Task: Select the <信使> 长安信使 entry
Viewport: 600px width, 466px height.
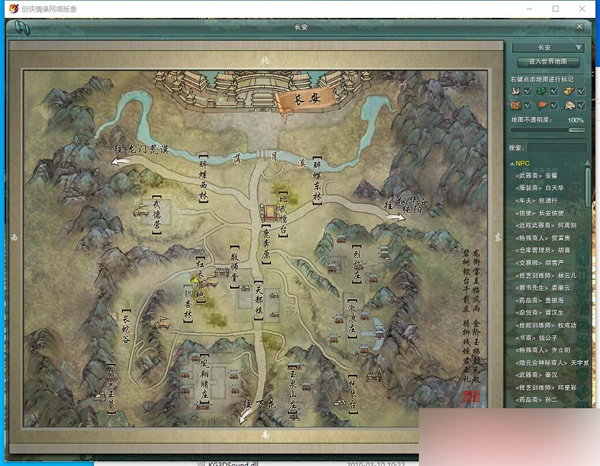Action: (540, 213)
